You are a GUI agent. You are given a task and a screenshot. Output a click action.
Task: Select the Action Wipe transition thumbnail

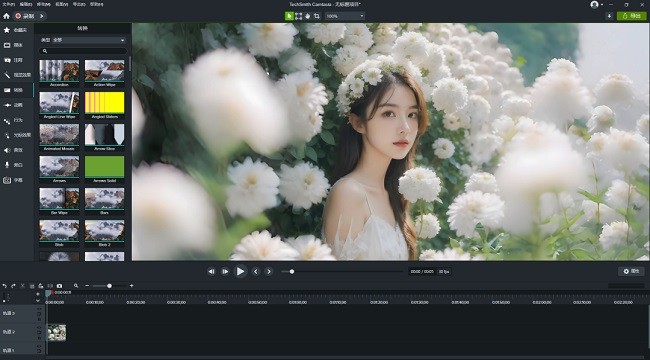click(104, 71)
